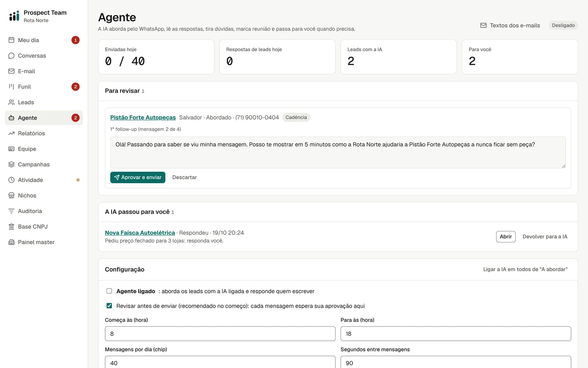Click the Desligado status badge

tap(563, 25)
